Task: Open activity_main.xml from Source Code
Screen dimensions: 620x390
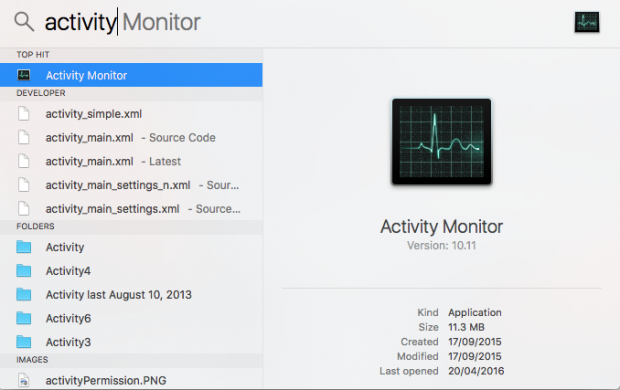Action: (131, 138)
